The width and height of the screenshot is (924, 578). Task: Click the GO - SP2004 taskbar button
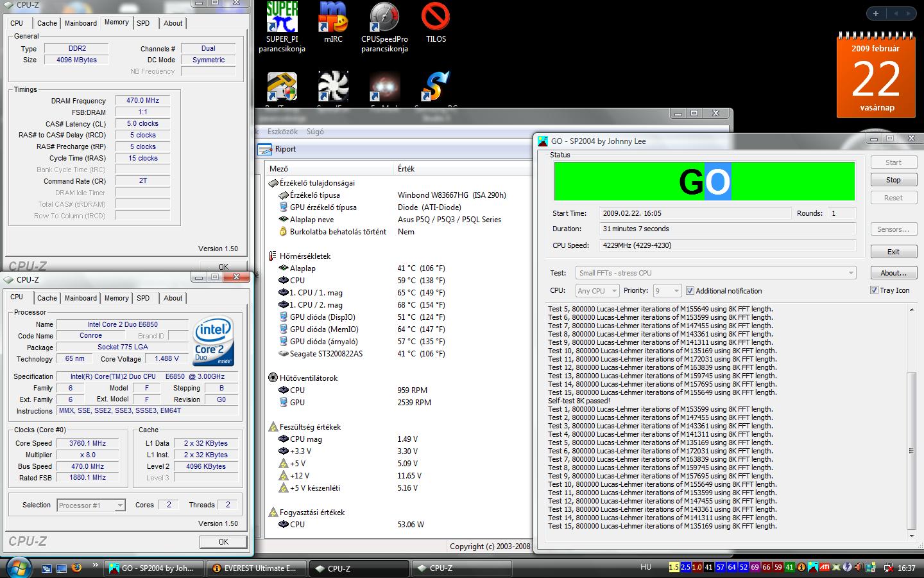154,568
